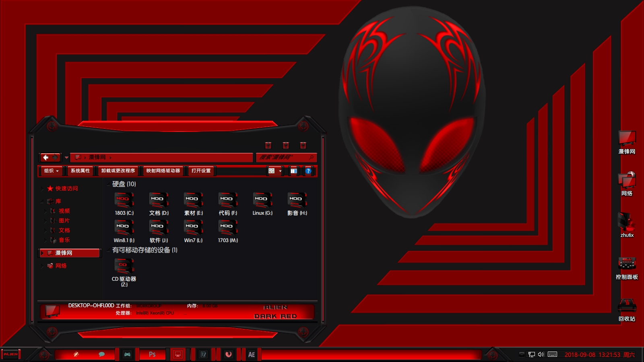Select 音乐 in the navigation pane

pyautogui.click(x=60, y=240)
